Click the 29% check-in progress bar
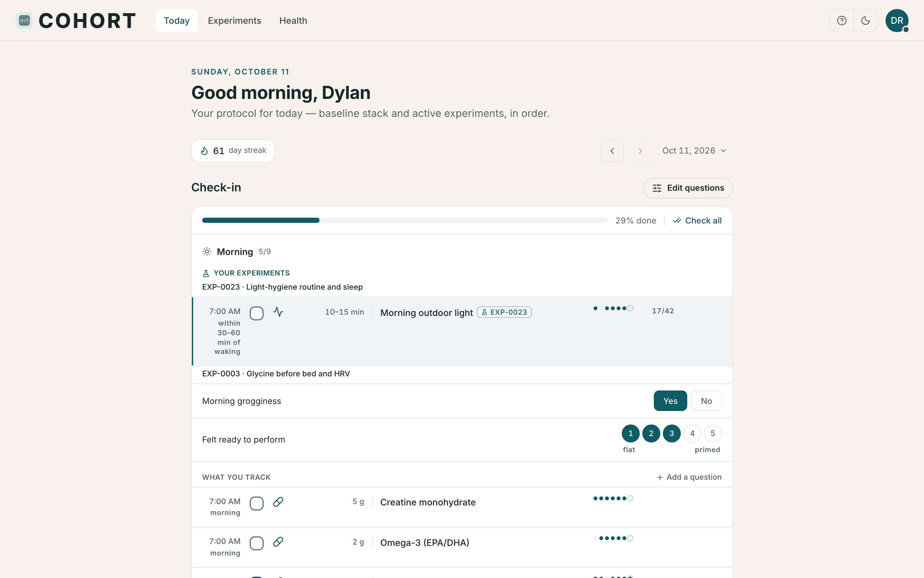The width and height of the screenshot is (924, 578). click(404, 220)
